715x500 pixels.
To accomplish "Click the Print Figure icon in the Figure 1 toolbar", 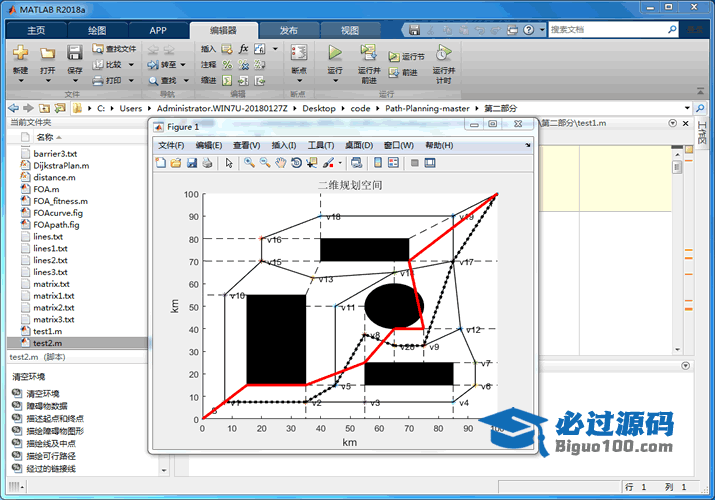I will pos(207,163).
